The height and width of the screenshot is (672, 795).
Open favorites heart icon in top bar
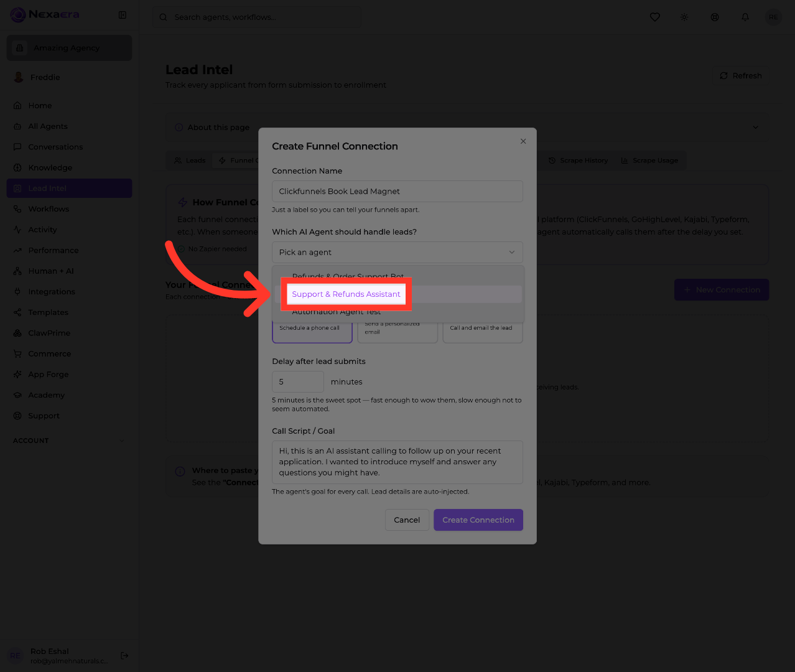point(655,17)
